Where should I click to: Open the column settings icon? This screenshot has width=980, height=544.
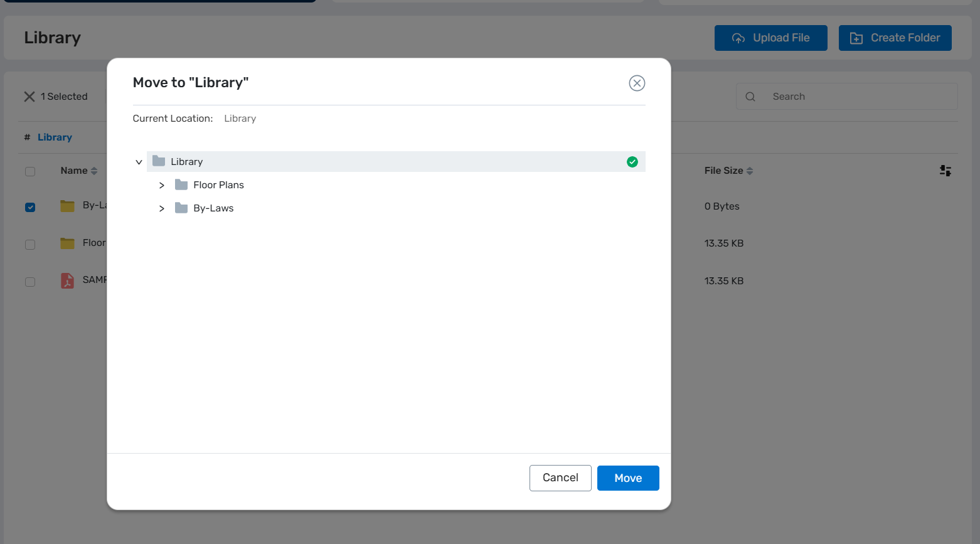tap(945, 171)
